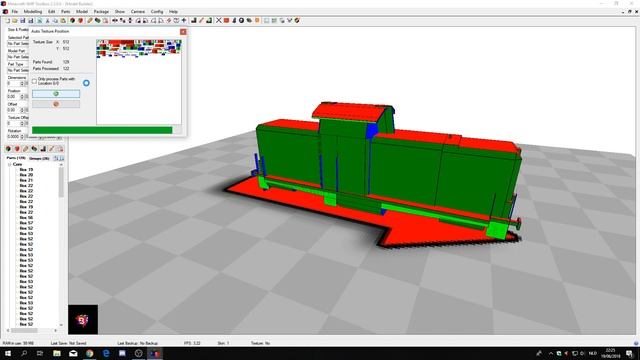Click the parts list vertical scrollbar

tap(61, 244)
